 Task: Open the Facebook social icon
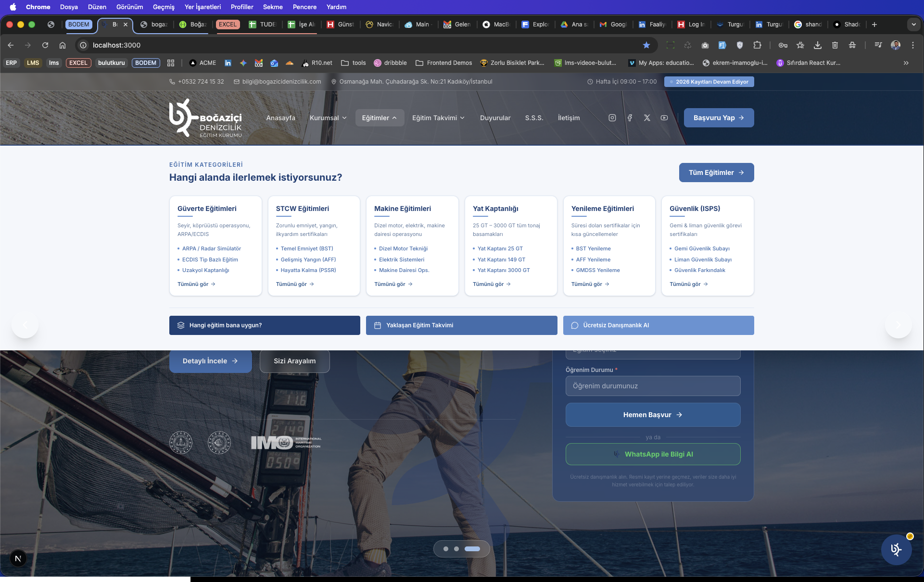click(x=630, y=118)
